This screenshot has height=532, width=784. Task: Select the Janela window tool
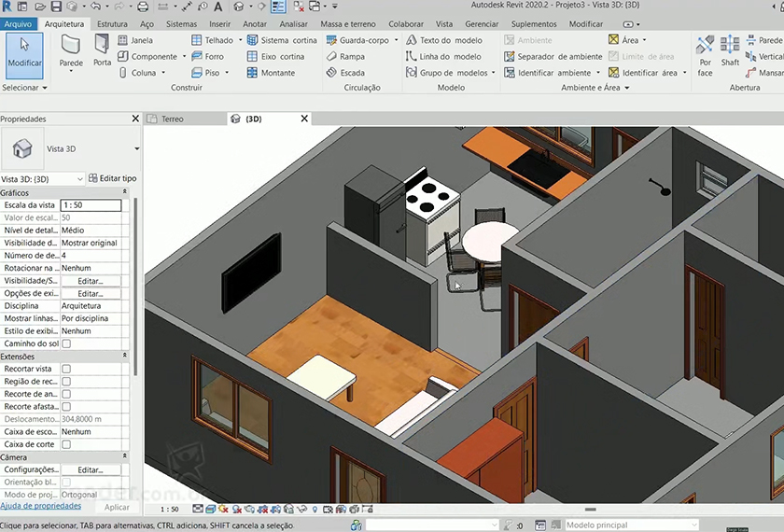tap(135, 41)
